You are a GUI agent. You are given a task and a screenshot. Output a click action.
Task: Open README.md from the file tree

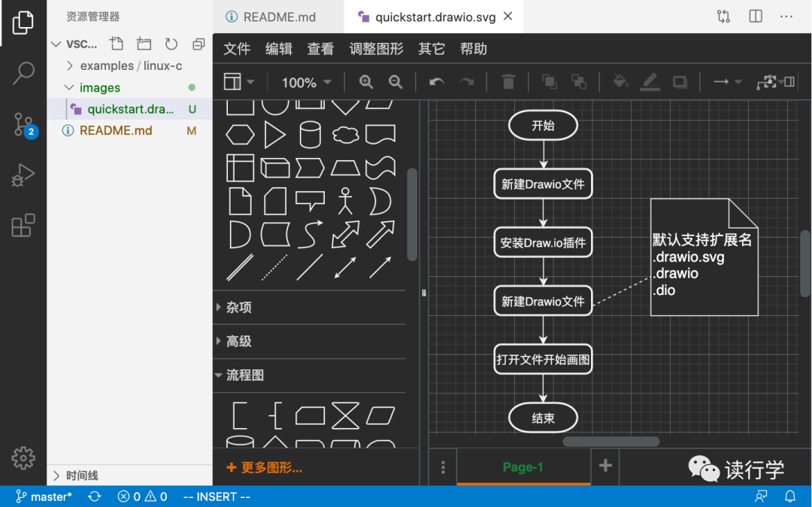coord(129,130)
